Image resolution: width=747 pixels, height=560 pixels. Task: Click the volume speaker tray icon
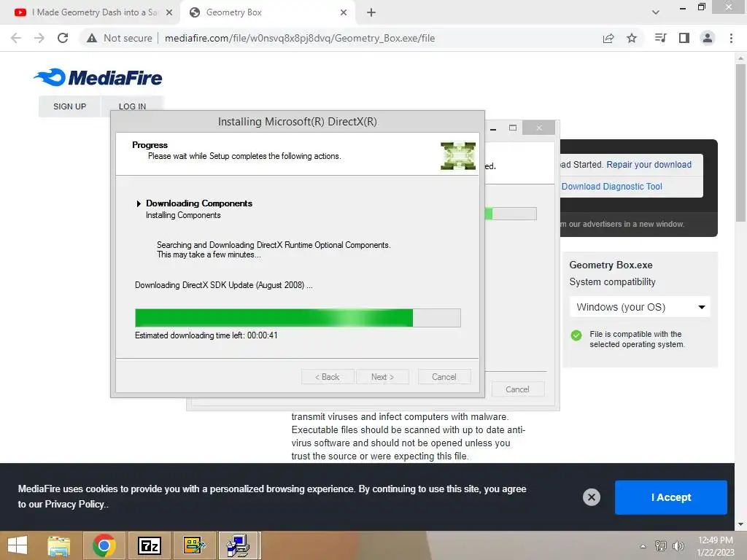[x=678, y=545]
